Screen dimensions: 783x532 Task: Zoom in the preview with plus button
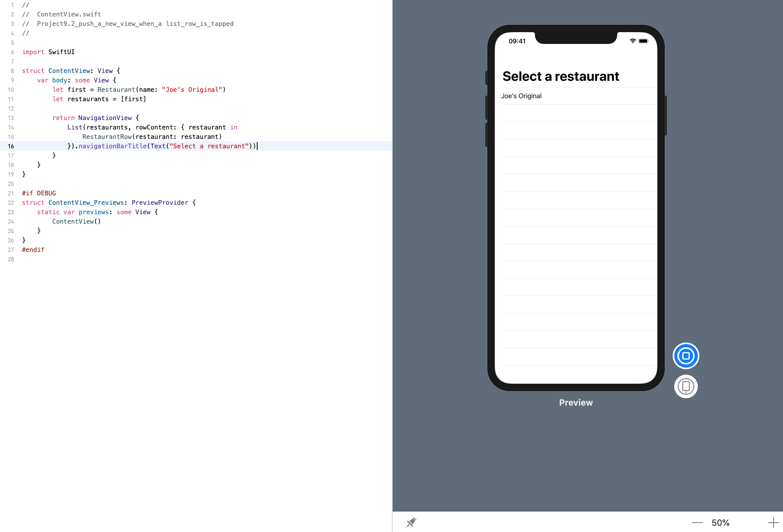point(773,523)
